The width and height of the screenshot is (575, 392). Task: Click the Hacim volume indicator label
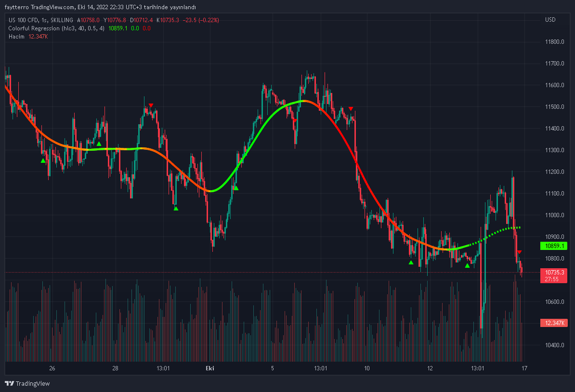click(x=16, y=37)
